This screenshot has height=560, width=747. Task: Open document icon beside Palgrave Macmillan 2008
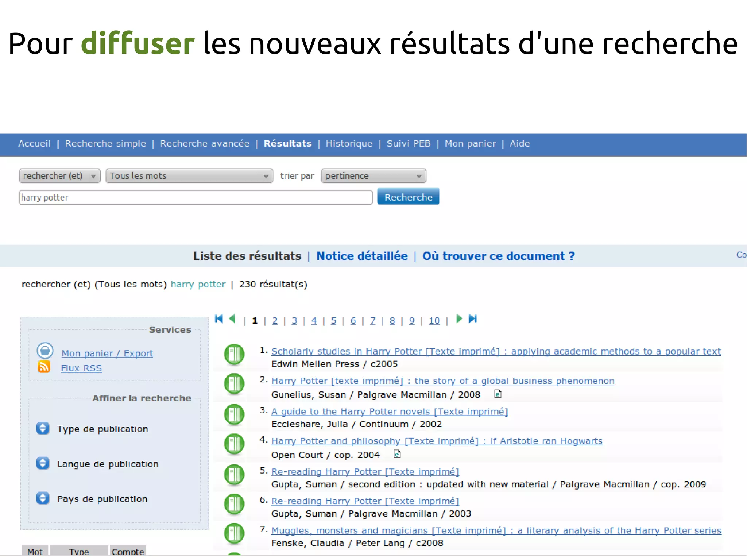pyautogui.click(x=498, y=394)
